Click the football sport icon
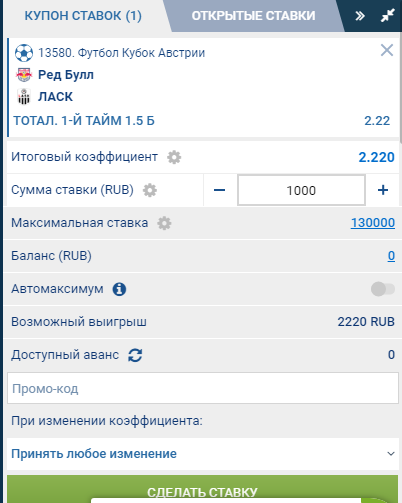402x503 pixels. tap(24, 53)
